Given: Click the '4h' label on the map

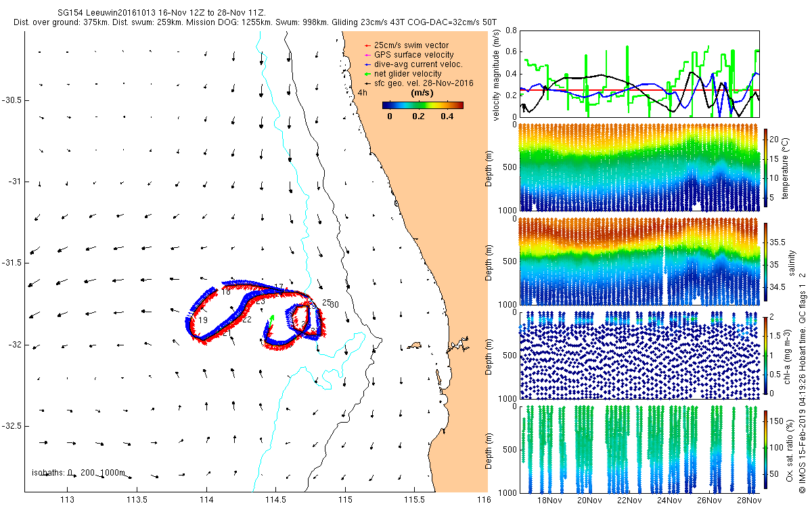Looking at the screenshot, I should click(x=363, y=92).
